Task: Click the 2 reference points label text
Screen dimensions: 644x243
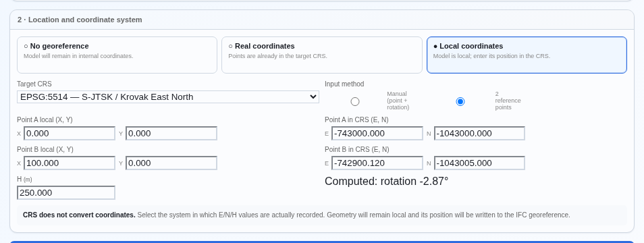Action: point(508,101)
